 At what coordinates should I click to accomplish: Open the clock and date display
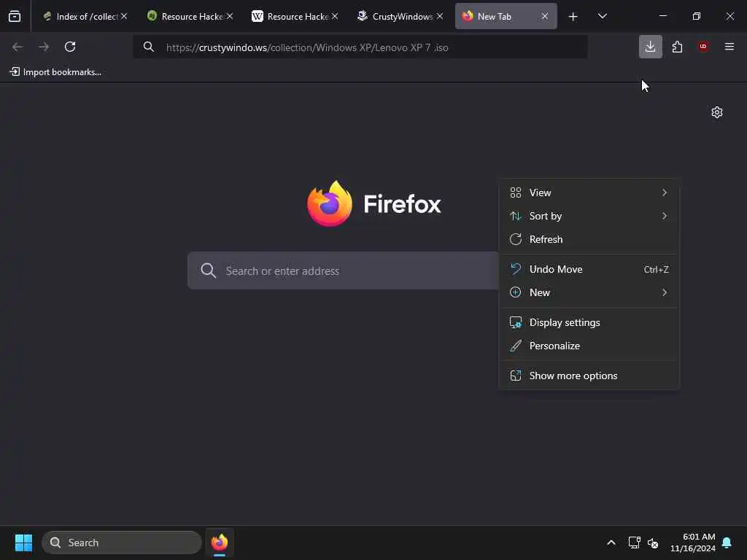tap(693, 542)
